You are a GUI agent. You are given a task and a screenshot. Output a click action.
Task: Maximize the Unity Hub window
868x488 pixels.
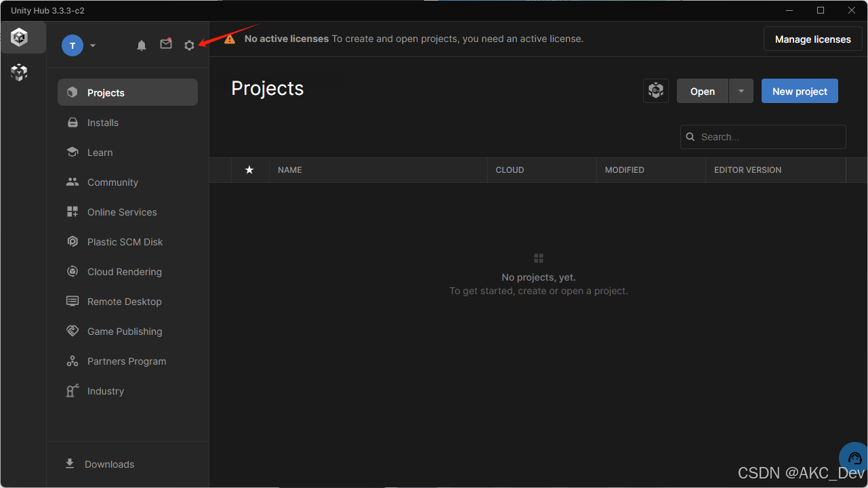[821, 10]
